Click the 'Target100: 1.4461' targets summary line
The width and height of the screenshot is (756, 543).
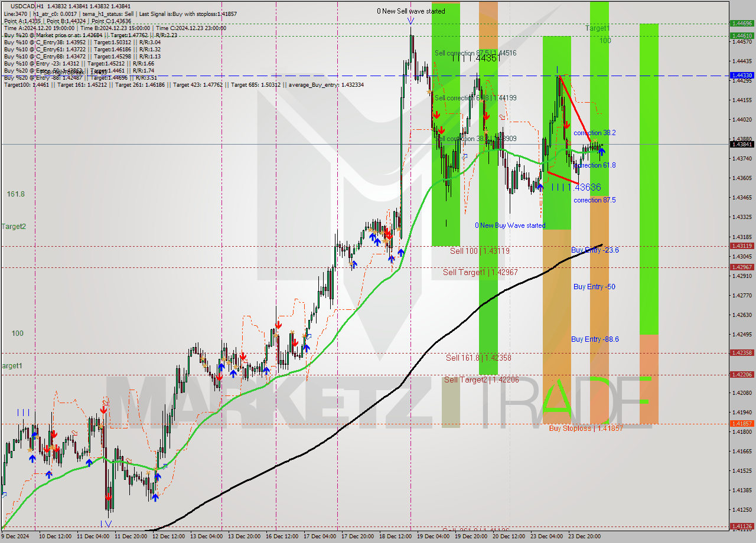pos(184,86)
